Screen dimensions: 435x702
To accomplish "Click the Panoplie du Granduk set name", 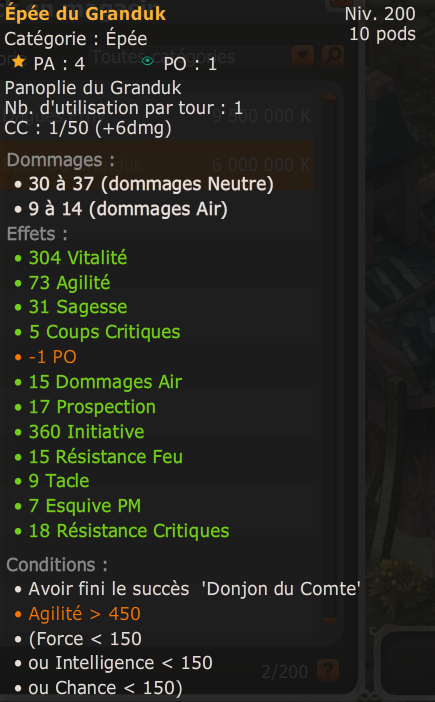I will (x=93, y=88).
